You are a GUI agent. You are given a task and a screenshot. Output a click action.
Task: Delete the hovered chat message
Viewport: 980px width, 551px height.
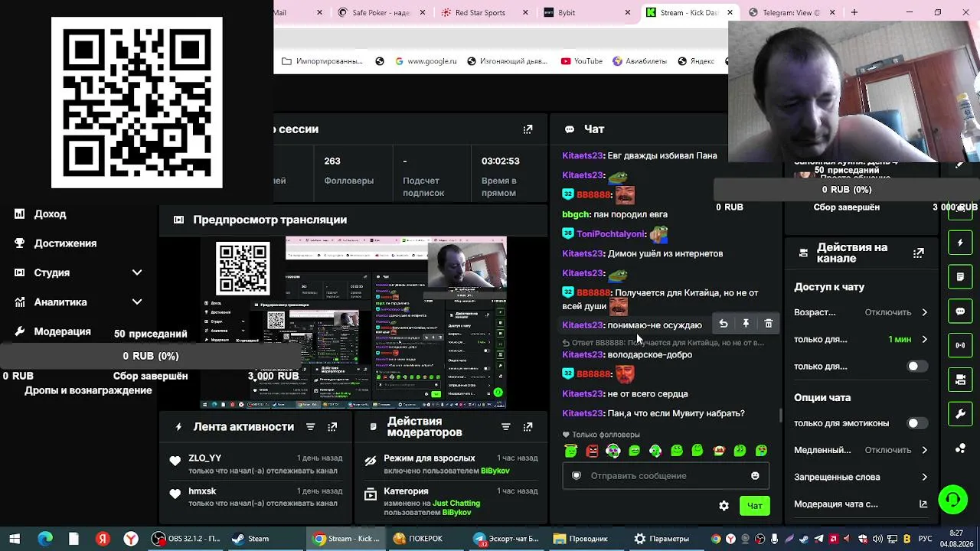point(769,324)
